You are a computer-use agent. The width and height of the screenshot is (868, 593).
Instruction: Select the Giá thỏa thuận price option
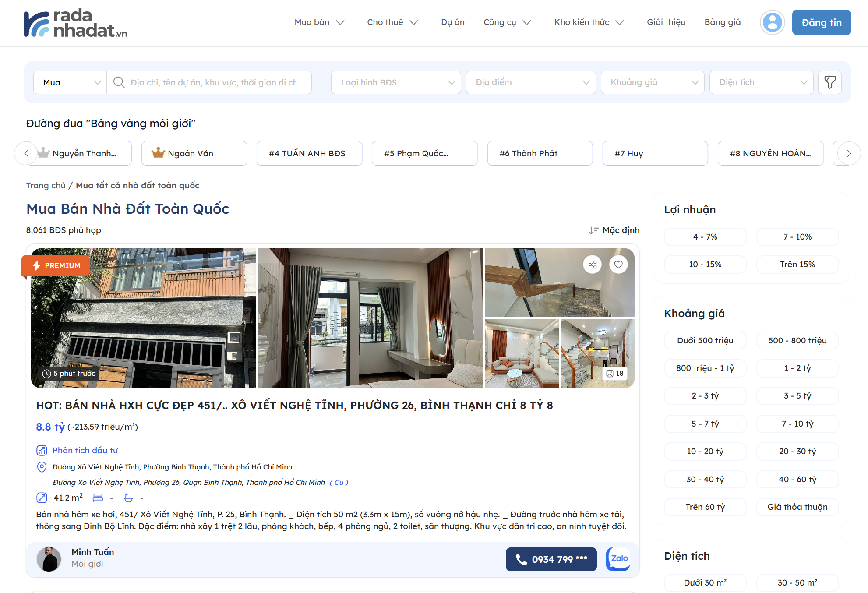click(x=797, y=507)
